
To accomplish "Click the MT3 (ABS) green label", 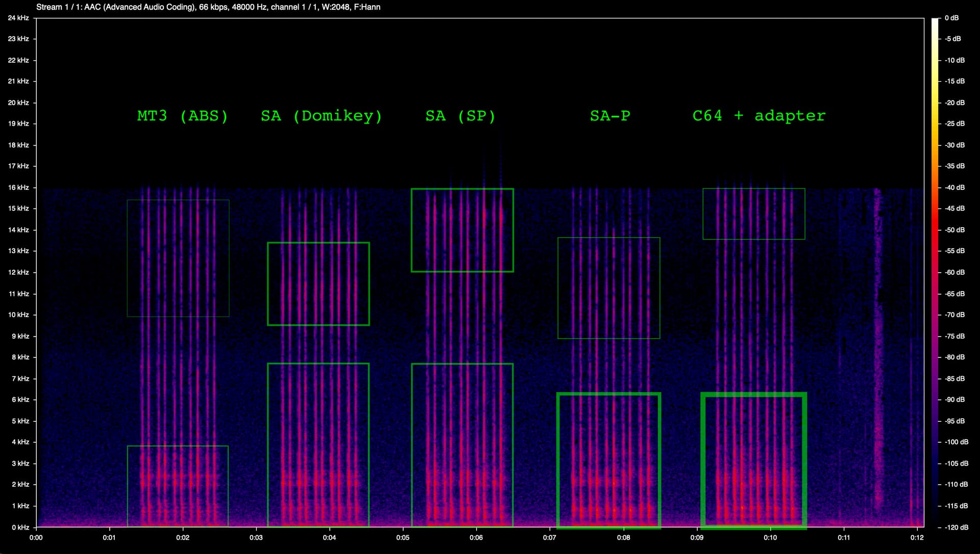I will coord(182,116).
